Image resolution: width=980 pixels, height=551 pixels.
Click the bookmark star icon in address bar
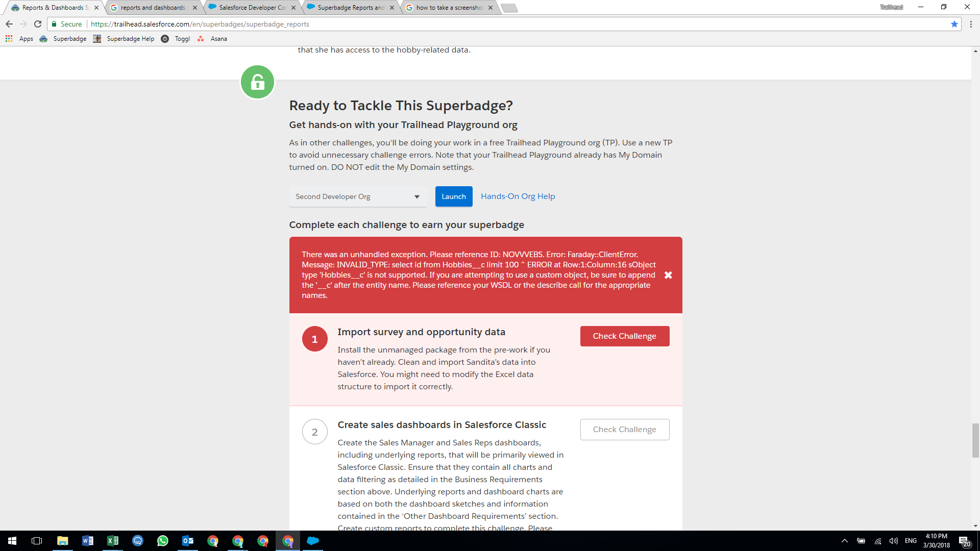(954, 24)
